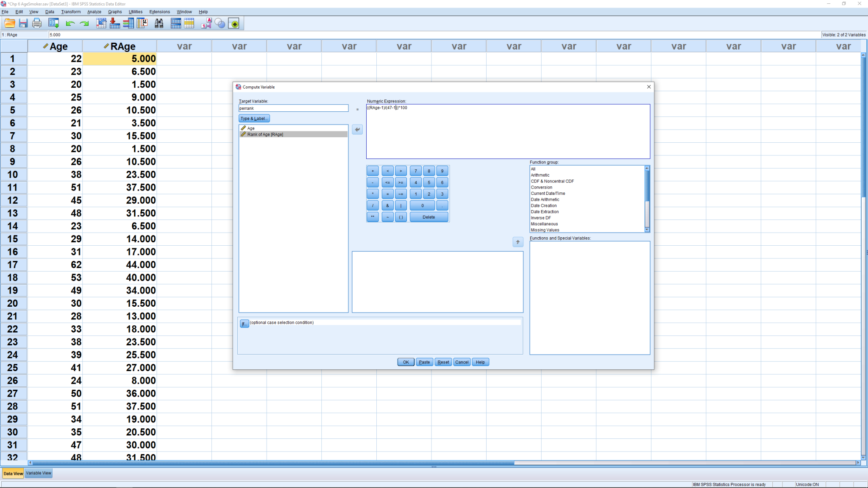Open the Graphs menu
The width and height of the screenshot is (868, 488).
(x=115, y=12)
